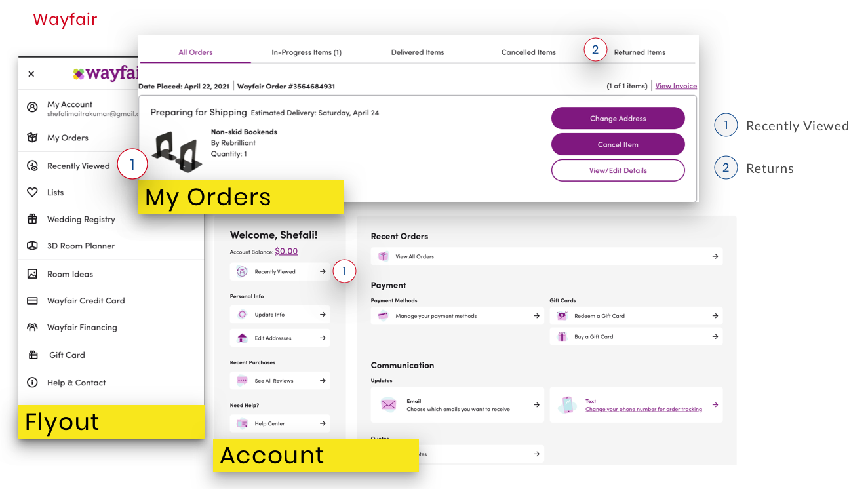Click the arrow on the Email row

pyautogui.click(x=536, y=405)
